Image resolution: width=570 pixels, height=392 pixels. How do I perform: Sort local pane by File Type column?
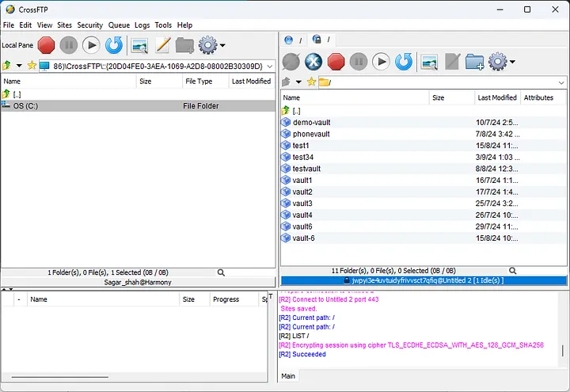205,82
